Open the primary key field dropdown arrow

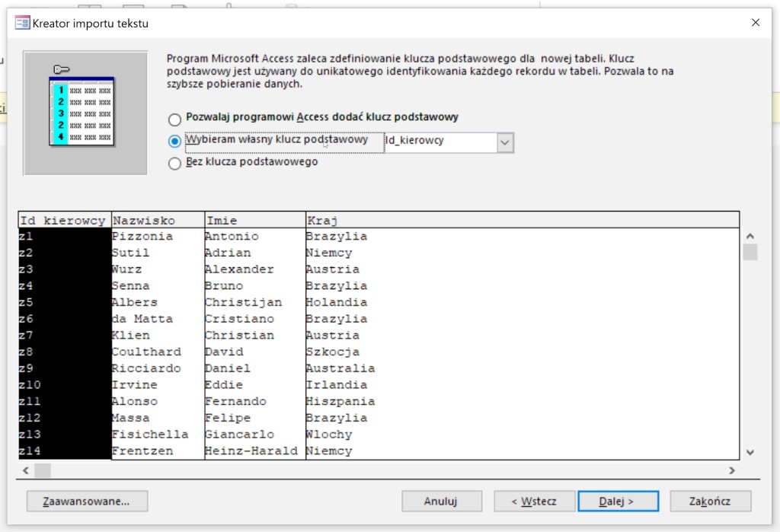coord(504,142)
